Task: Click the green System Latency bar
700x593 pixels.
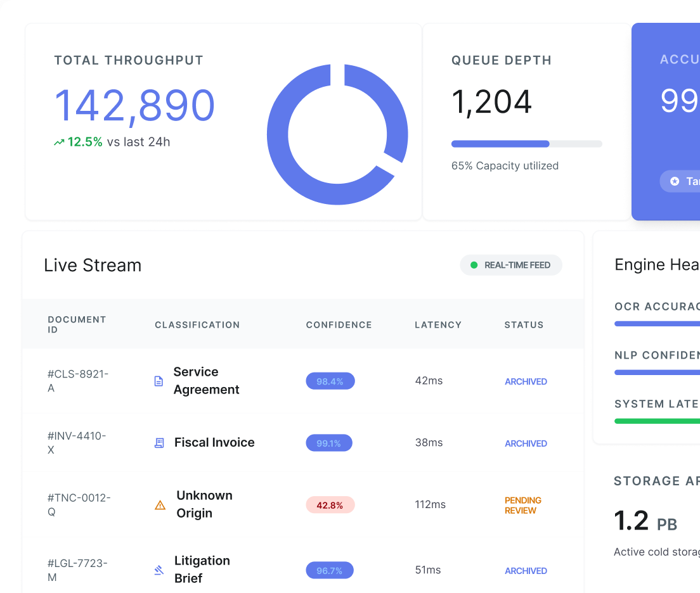Action: pos(657,421)
